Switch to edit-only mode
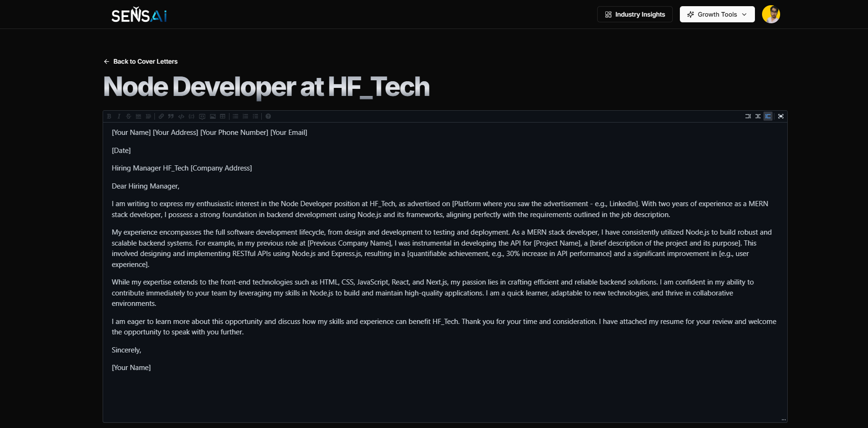 coord(748,116)
